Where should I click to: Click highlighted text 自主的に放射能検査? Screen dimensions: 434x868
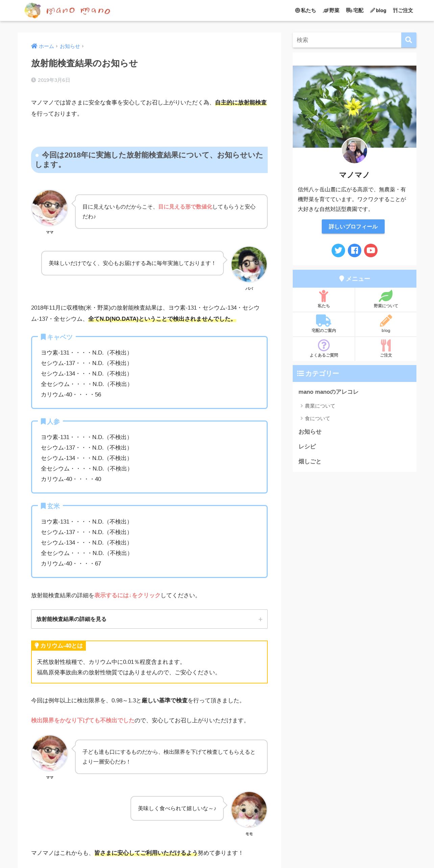pos(241,102)
